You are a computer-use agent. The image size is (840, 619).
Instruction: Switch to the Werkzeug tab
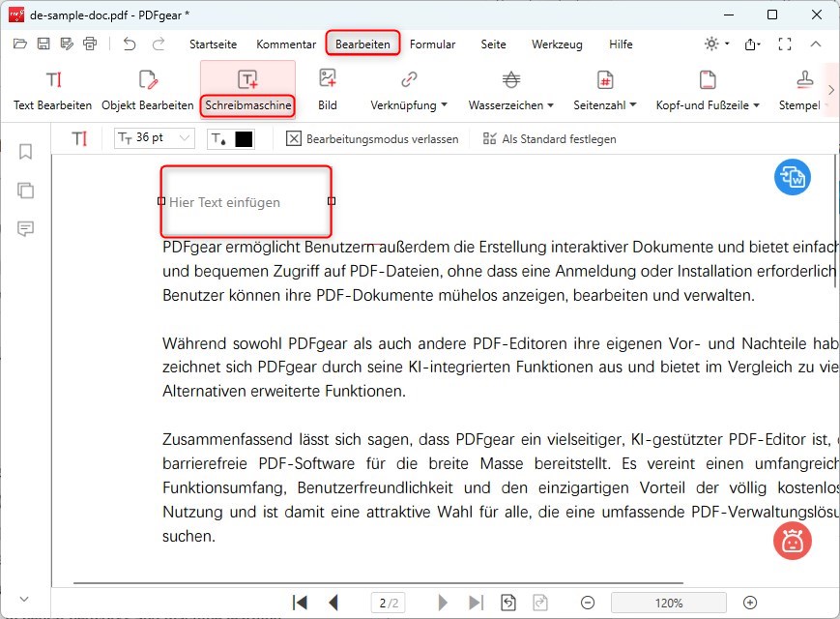pos(557,44)
